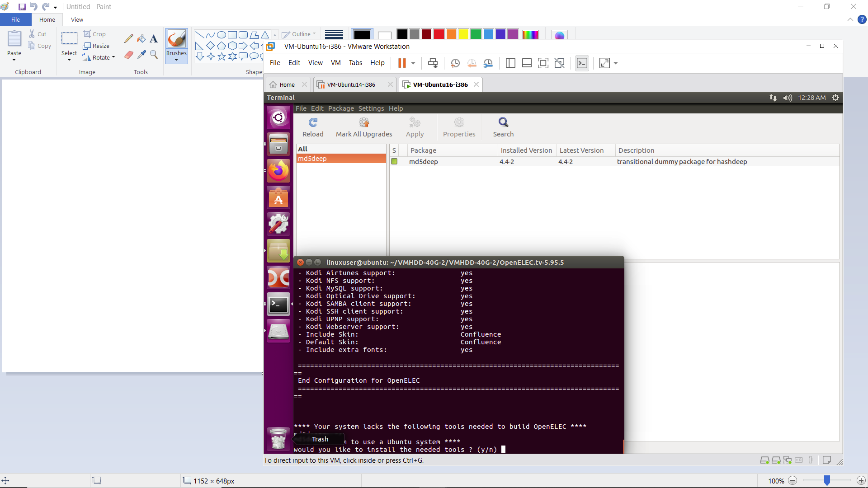Screen dimensions: 868x488
Task: Select the Pencil tool in Paint
Action: pos(129,39)
